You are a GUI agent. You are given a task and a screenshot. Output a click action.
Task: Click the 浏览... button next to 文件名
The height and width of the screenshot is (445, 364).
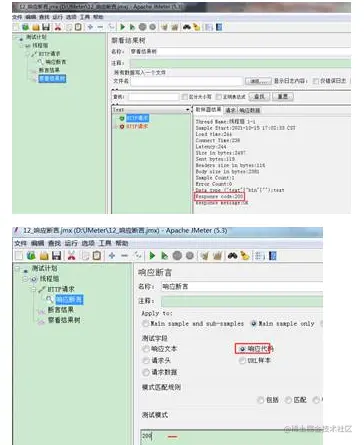(258, 81)
